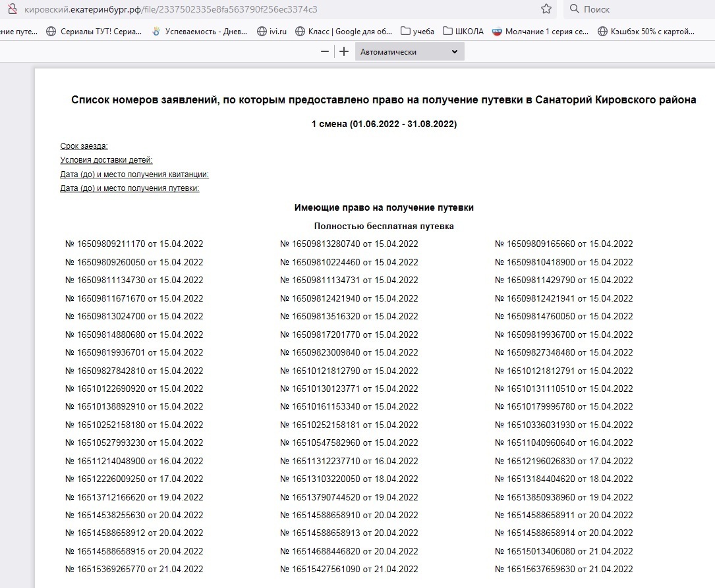Open the 'ШКОЛА' bookmarks folder

(x=463, y=31)
